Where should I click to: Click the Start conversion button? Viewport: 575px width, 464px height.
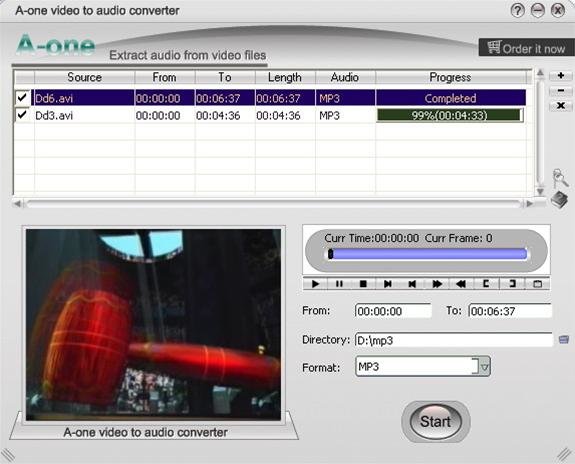[x=435, y=422]
